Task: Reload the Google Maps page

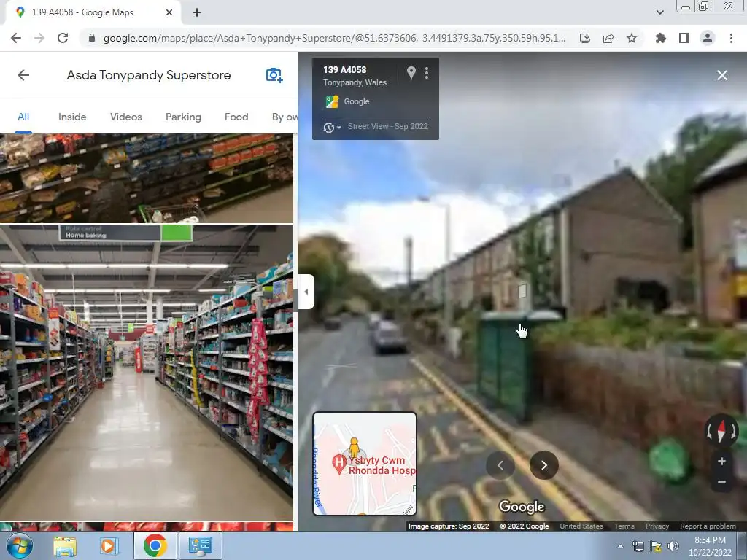Action: point(63,38)
